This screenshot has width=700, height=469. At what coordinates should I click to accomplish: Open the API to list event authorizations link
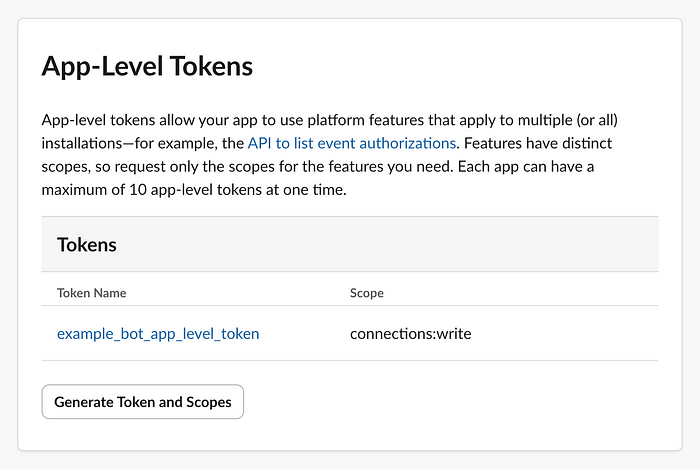[352, 143]
